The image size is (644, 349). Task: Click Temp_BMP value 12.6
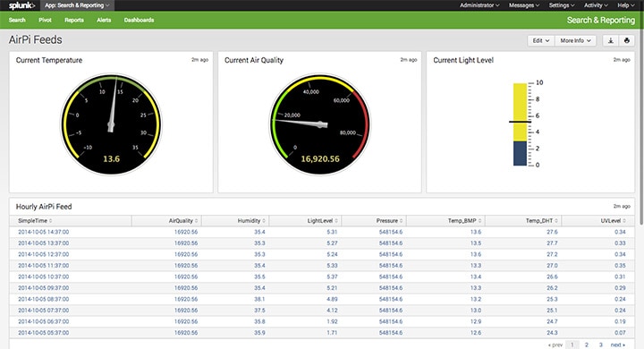tap(476, 333)
